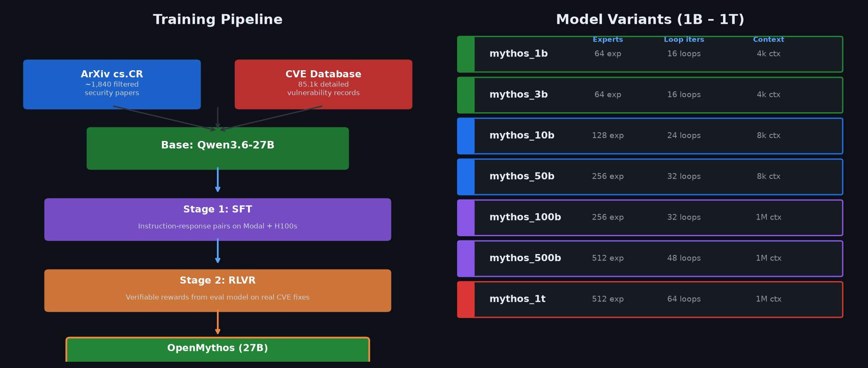Click the Stage 1: SFT block
The width and height of the screenshot is (868, 368).
coord(218,220)
